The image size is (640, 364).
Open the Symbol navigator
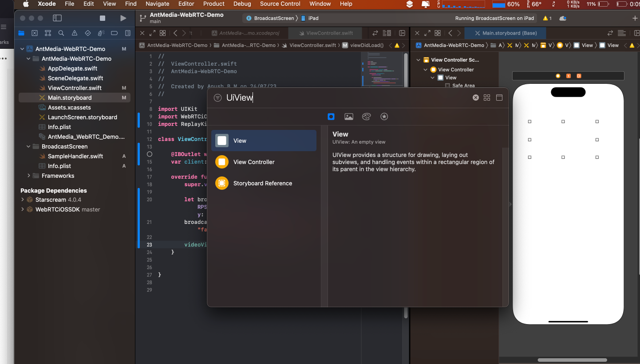[48, 33]
